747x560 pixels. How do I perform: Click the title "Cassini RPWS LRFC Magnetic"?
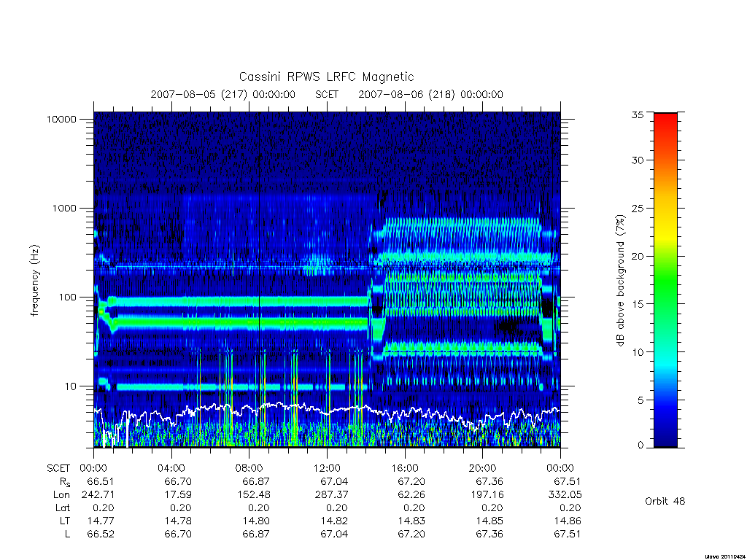pos(326,77)
